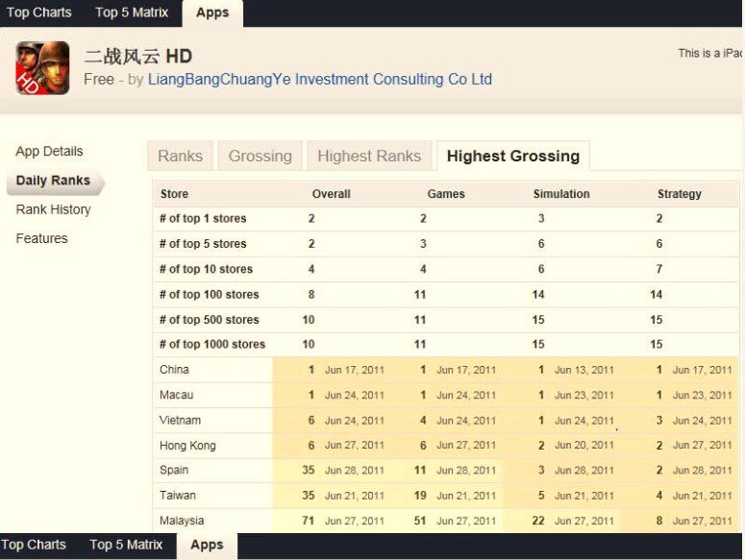Open Top 5 Matrix in top navigation
The height and width of the screenshot is (560, 745).
(x=132, y=12)
